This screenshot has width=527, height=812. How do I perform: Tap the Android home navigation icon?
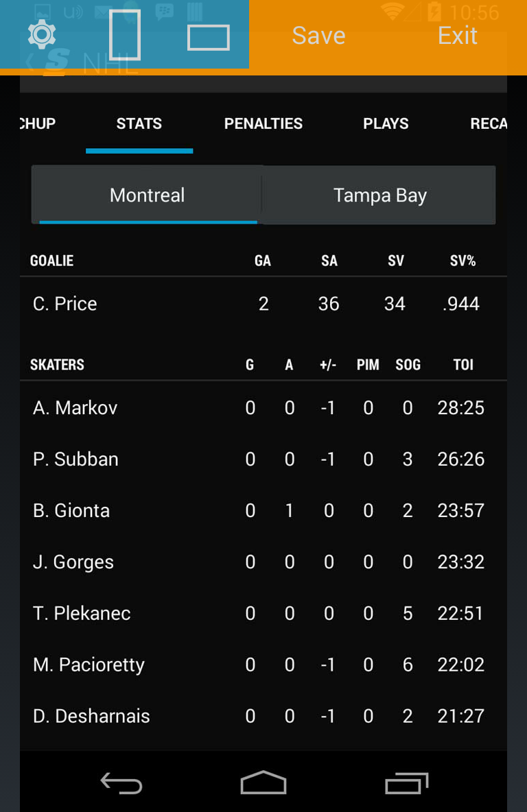(263, 782)
